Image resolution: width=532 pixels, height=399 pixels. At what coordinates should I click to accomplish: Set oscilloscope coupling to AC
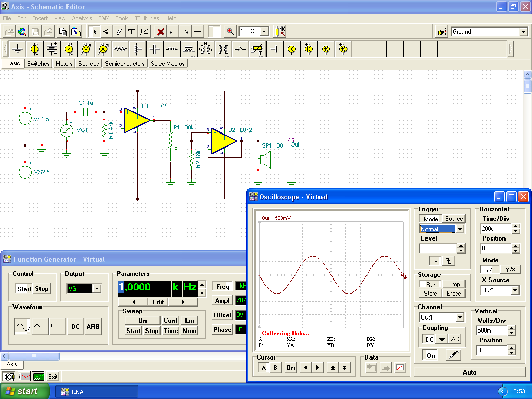[x=455, y=339]
